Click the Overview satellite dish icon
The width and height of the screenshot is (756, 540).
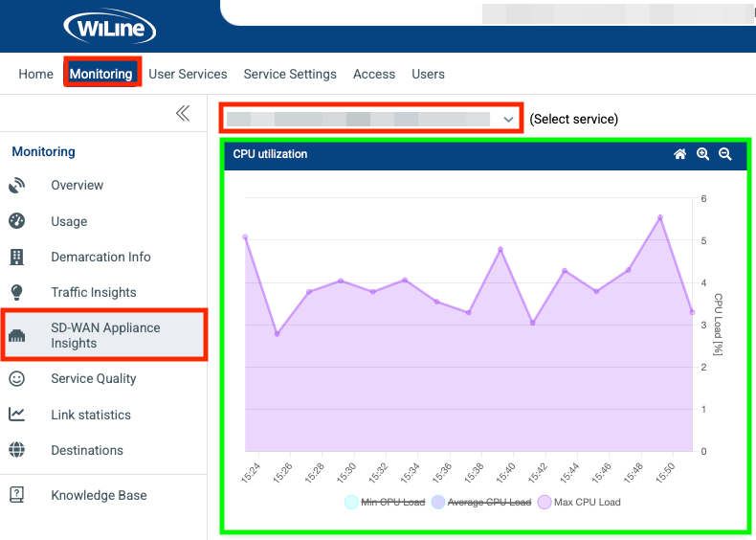tap(16, 186)
